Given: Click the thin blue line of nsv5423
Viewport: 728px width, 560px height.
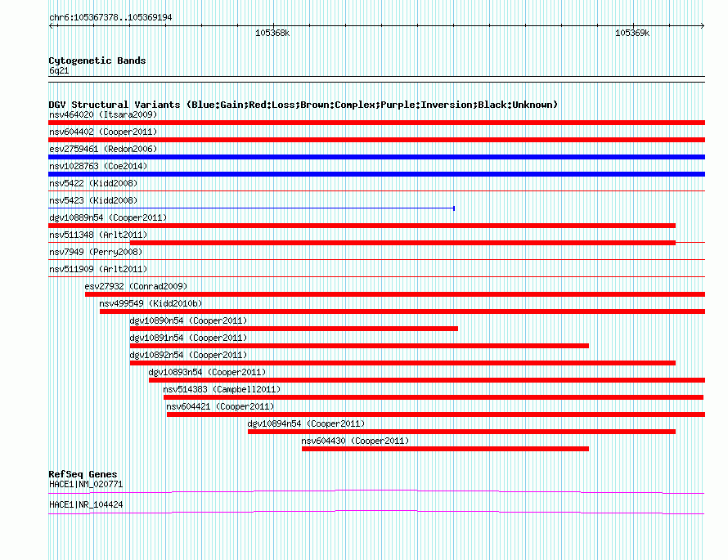Looking at the screenshot, I should (x=251, y=208).
